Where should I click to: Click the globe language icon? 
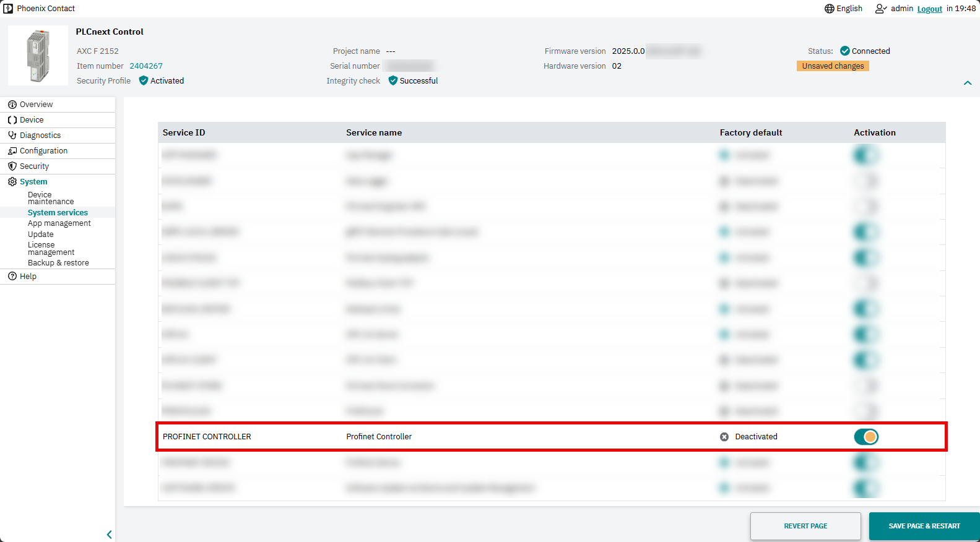pyautogui.click(x=830, y=9)
